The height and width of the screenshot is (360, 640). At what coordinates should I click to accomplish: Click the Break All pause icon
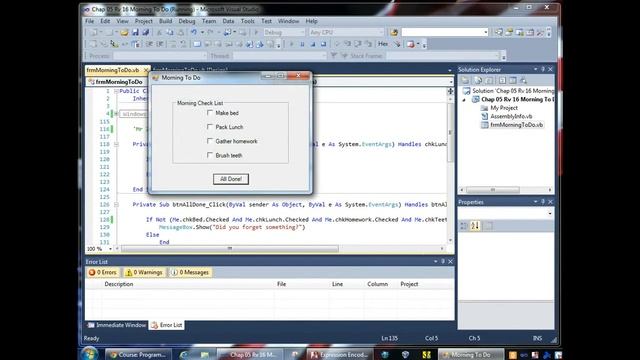[302, 44]
